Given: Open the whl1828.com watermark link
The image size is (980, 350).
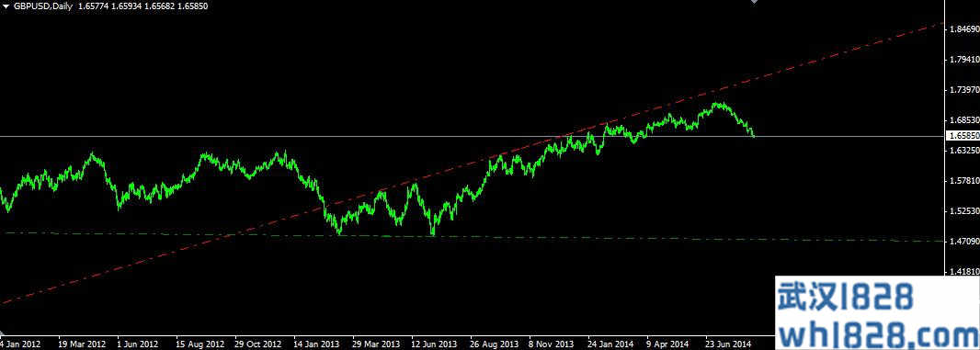Looking at the screenshot, I should 877,331.
